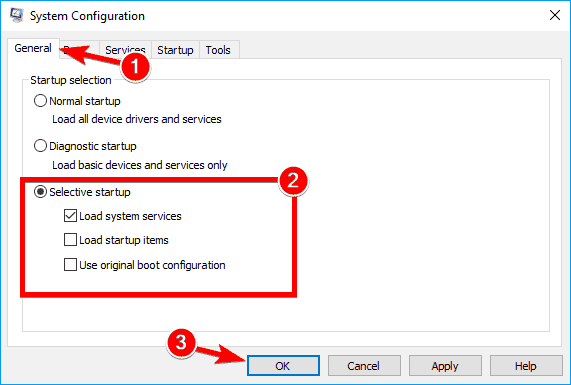The width and height of the screenshot is (571, 385).
Task: Click the red circle badge numbered 2
Action: [x=293, y=181]
